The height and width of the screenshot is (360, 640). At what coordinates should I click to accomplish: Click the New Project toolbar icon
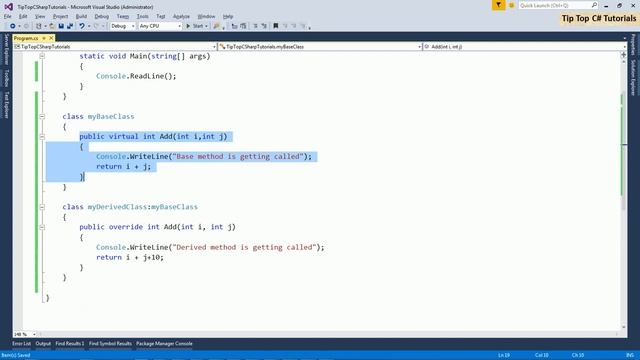[x=39, y=26]
